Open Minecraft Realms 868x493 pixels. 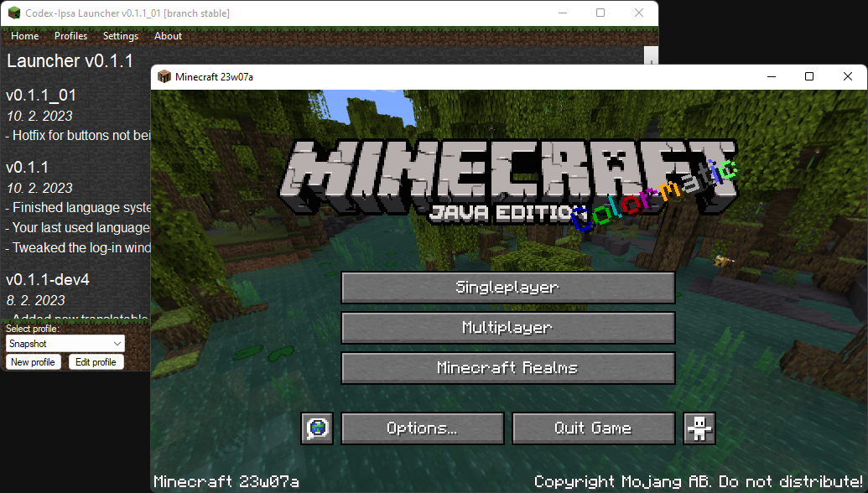(507, 368)
